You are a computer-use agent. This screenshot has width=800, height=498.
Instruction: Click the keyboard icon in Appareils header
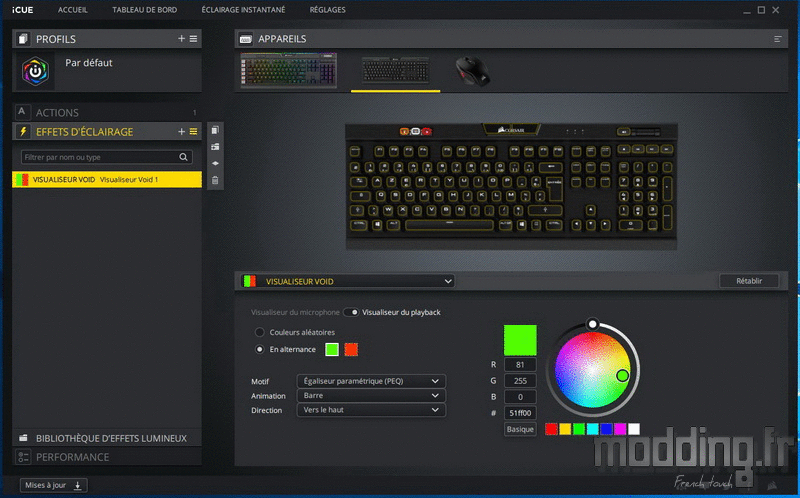[245, 39]
